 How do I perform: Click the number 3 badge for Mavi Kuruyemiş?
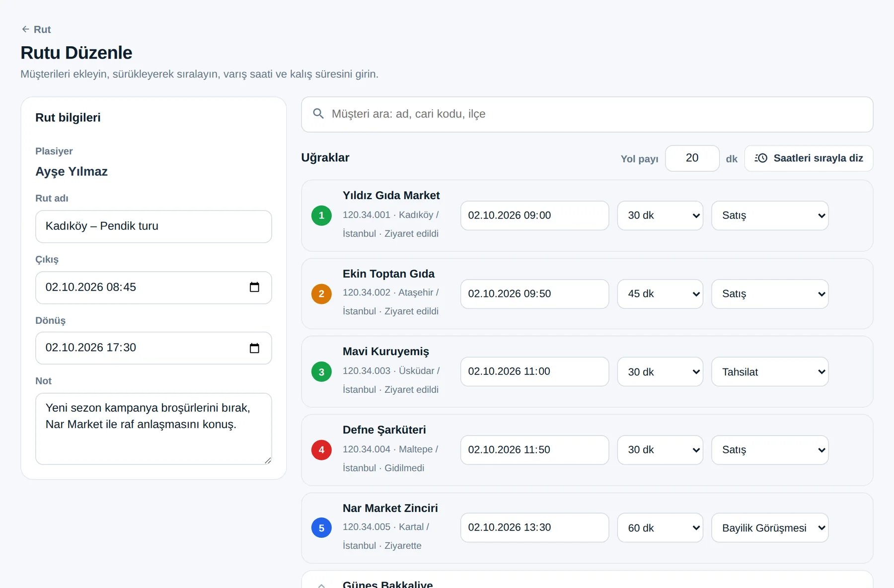coord(321,372)
